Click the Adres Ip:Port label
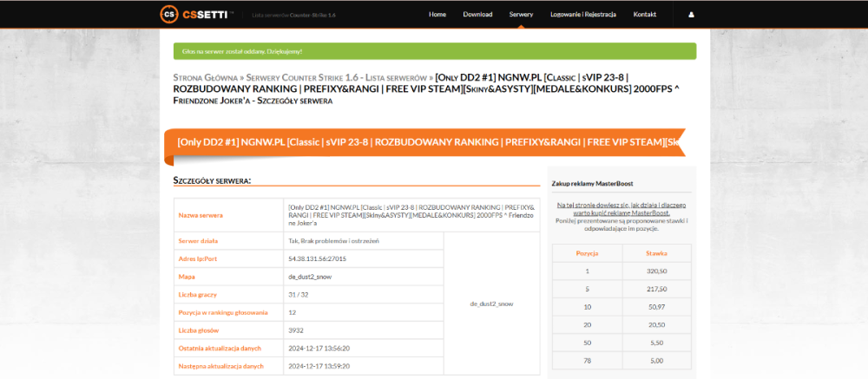This screenshot has height=379, width=868. point(198,259)
